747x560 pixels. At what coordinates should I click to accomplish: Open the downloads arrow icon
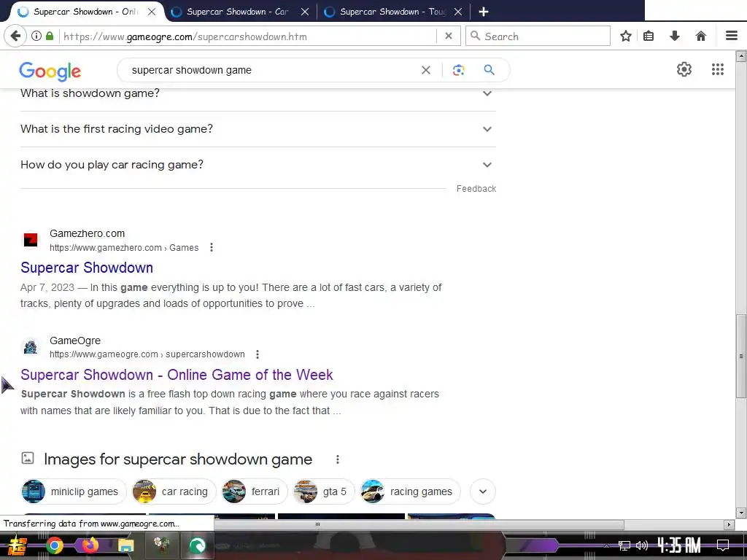click(x=675, y=36)
